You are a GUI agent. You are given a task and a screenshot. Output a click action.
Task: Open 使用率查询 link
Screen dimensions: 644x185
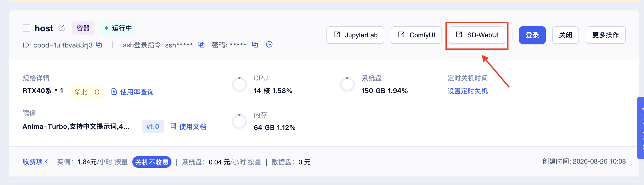point(132,92)
